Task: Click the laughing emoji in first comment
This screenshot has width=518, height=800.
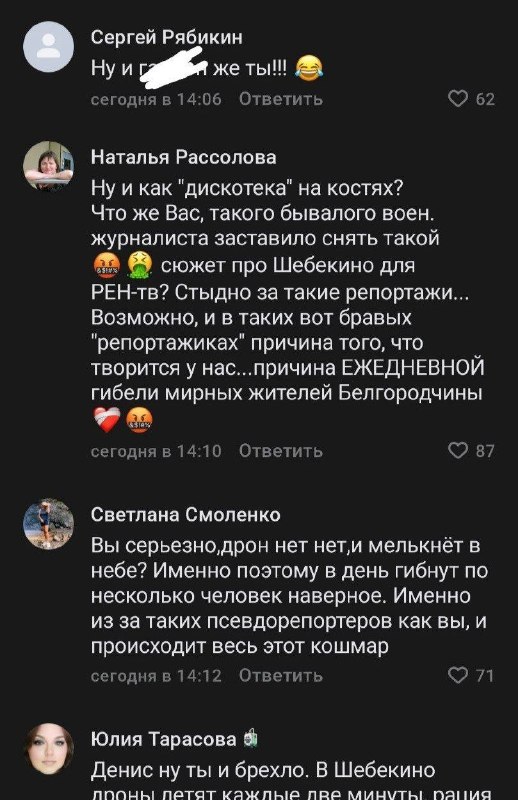Action: [308, 68]
